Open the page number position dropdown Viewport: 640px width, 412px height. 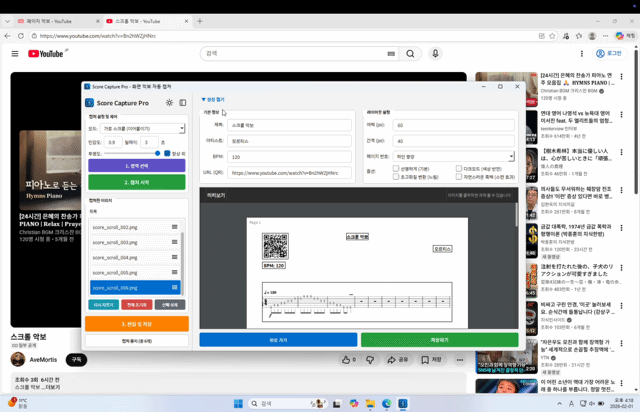point(453,157)
